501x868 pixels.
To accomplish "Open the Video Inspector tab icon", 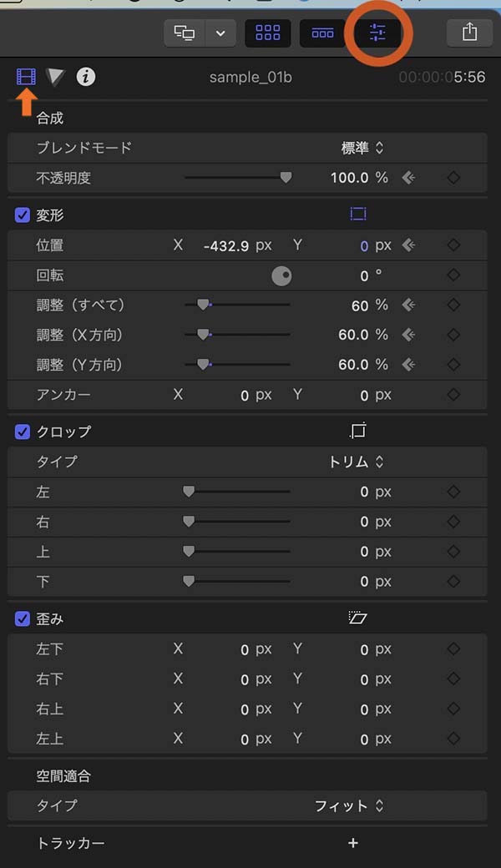I will click(26, 77).
